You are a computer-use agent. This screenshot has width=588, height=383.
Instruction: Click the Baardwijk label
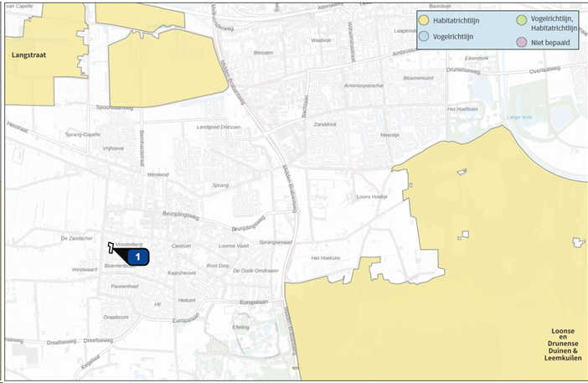pos(440,7)
